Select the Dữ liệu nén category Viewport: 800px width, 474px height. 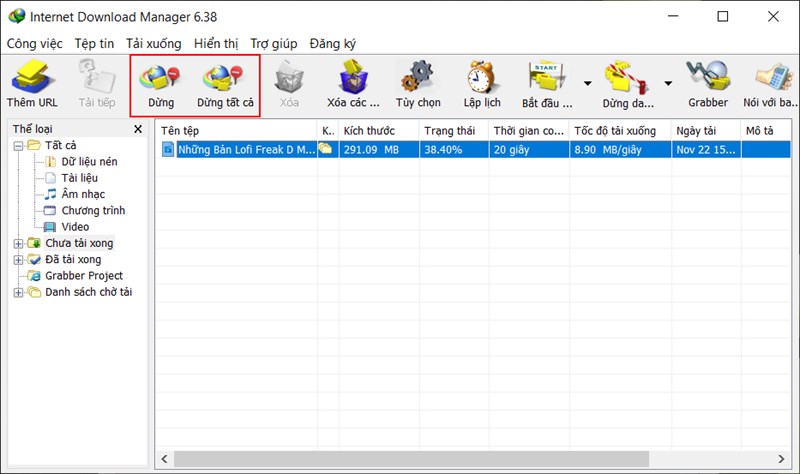pos(89,162)
